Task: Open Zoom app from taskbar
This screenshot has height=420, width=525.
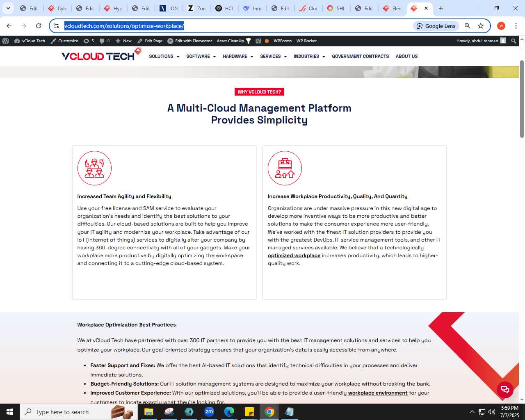Action: 209,412
